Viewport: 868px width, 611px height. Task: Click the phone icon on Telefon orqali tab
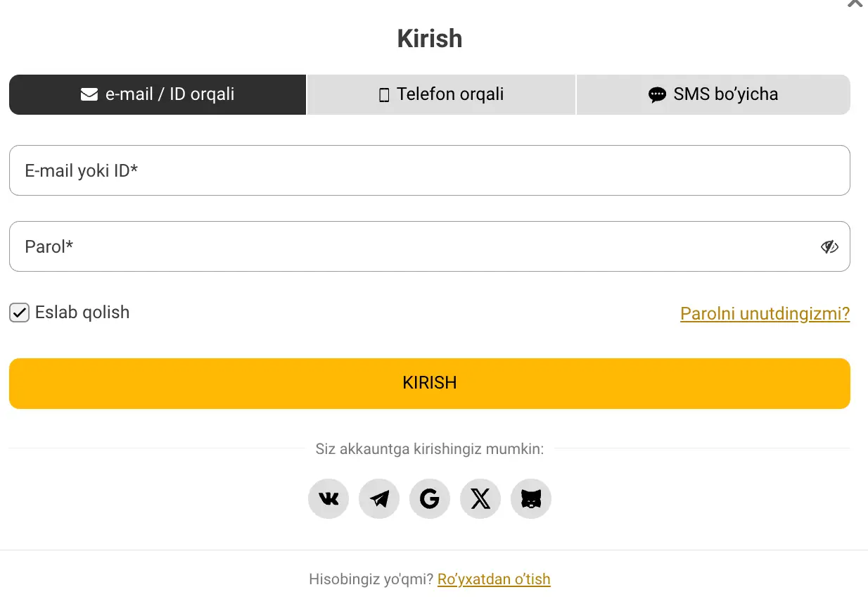[x=383, y=94]
